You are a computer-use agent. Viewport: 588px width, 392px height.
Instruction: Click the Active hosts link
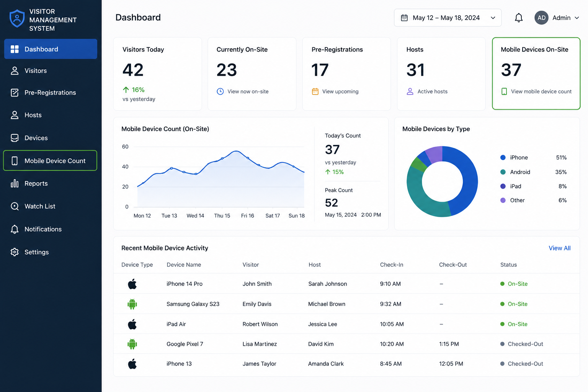[432, 91]
